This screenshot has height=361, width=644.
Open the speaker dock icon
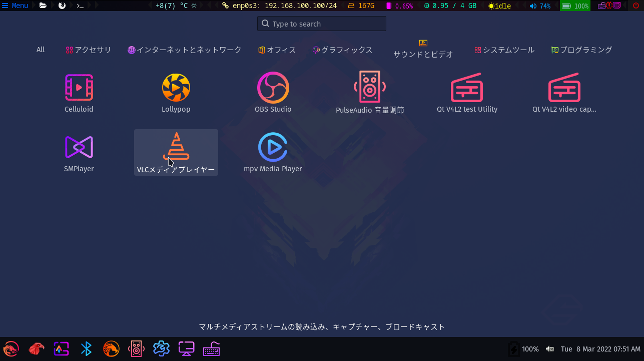tap(136, 348)
